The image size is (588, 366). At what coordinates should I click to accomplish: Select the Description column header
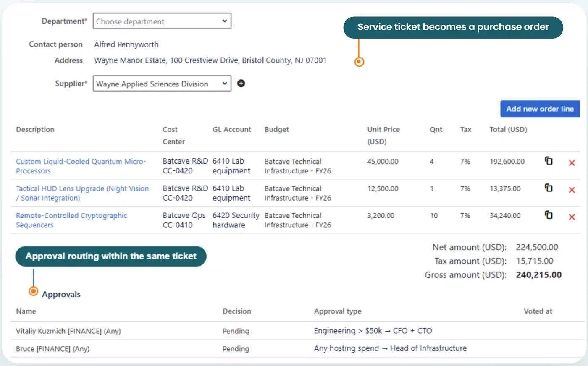[35, 130]
